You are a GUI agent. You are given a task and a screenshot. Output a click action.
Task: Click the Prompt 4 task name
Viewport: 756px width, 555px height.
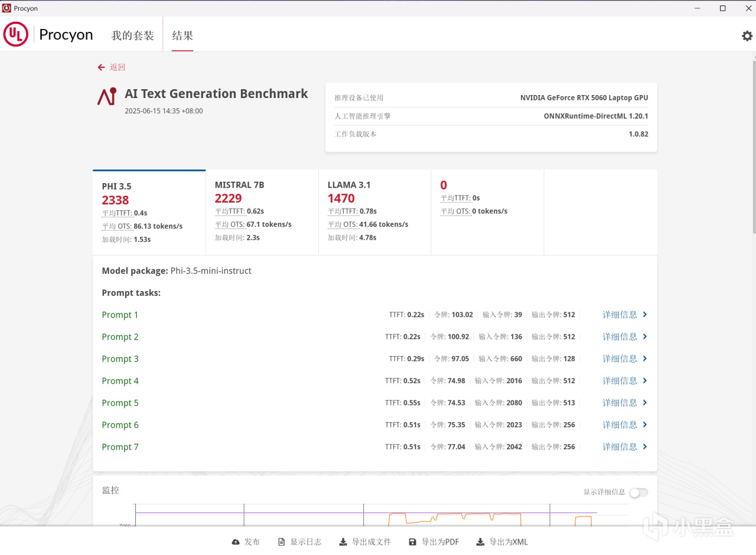[120, 381]
